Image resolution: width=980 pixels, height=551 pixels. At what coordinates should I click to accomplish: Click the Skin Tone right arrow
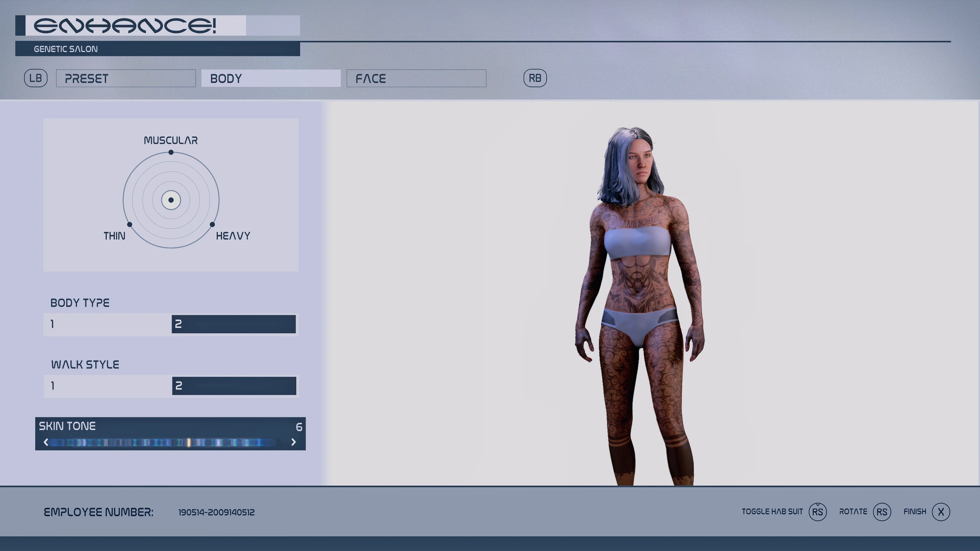[x=294, y=442]
